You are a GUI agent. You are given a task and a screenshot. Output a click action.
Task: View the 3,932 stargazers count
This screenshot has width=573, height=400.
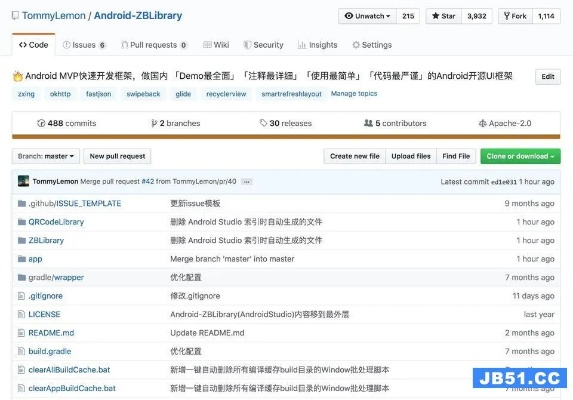(477, 16)
